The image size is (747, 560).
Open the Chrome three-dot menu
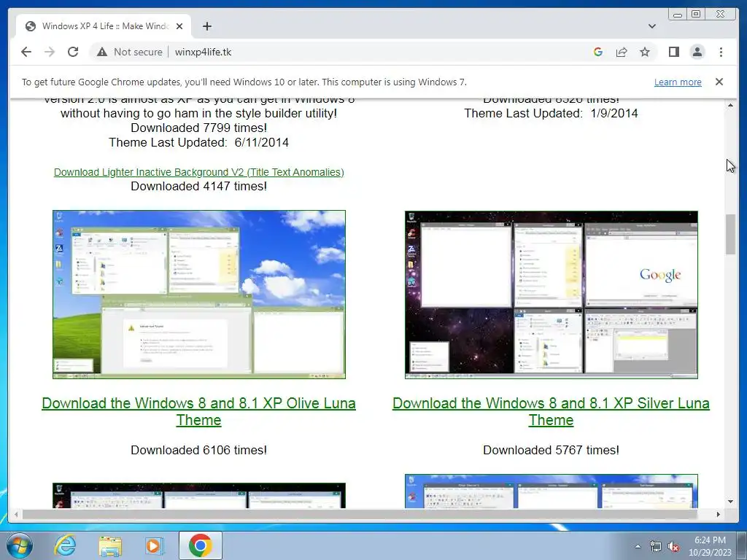click(721, 52)
